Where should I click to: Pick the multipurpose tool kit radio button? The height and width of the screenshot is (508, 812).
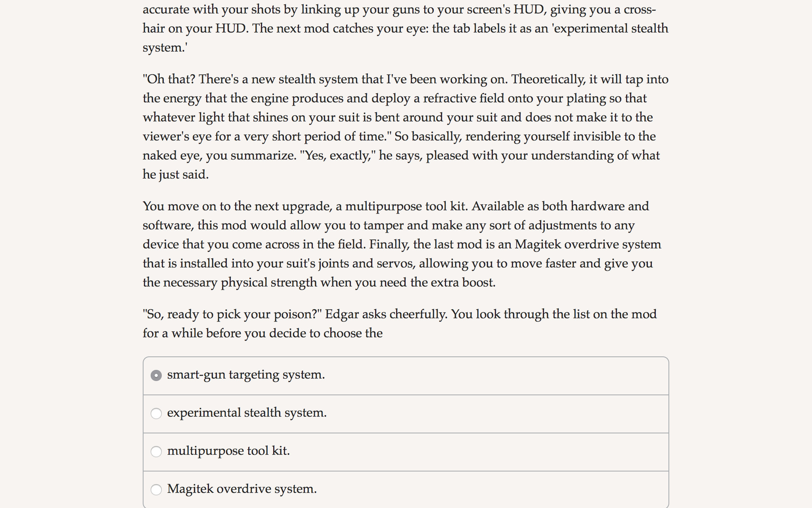click(x=156, y=452)
